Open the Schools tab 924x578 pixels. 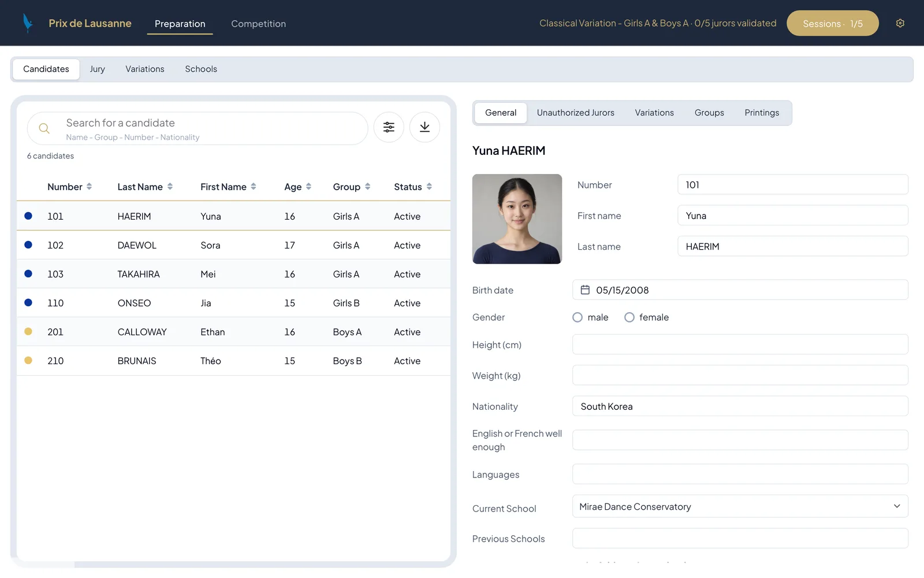(201, 69)
